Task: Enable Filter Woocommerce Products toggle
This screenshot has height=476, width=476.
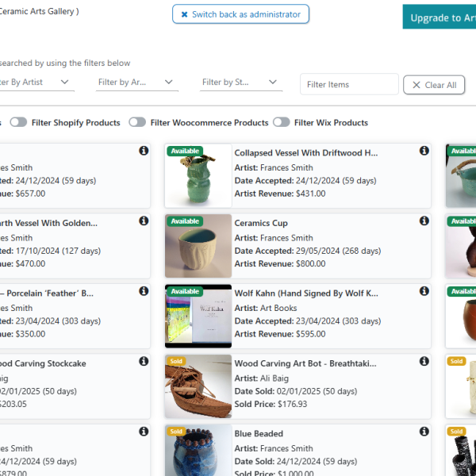Action: pyautogui.click(x=137, y=122)
